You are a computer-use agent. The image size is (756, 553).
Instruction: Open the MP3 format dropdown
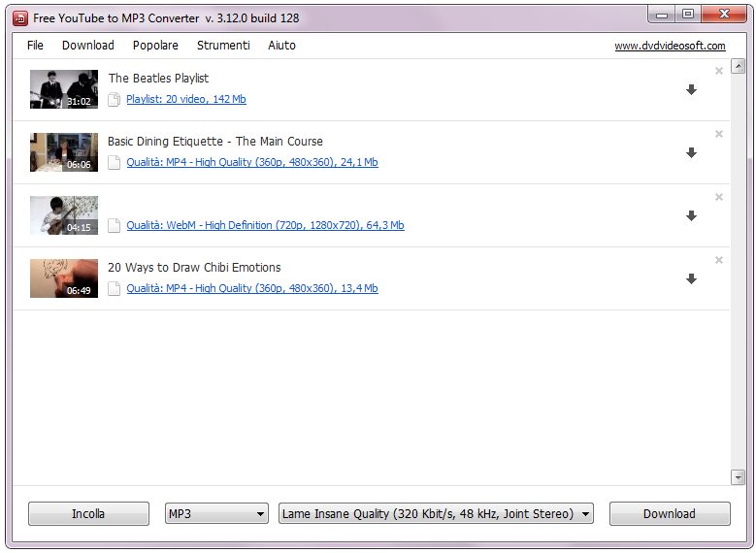coord(216,514)
